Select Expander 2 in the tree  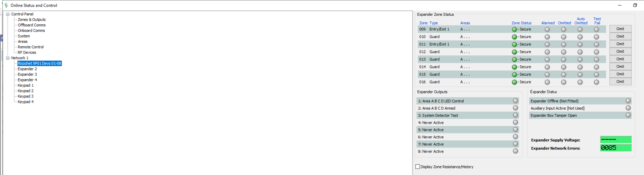pos(27,69)
